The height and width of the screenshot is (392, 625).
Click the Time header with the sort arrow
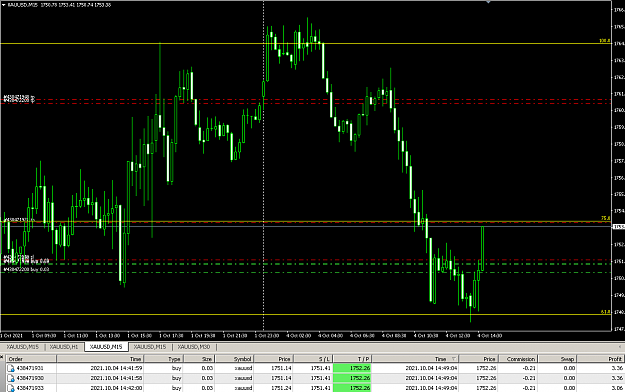[x=415, y=359]
